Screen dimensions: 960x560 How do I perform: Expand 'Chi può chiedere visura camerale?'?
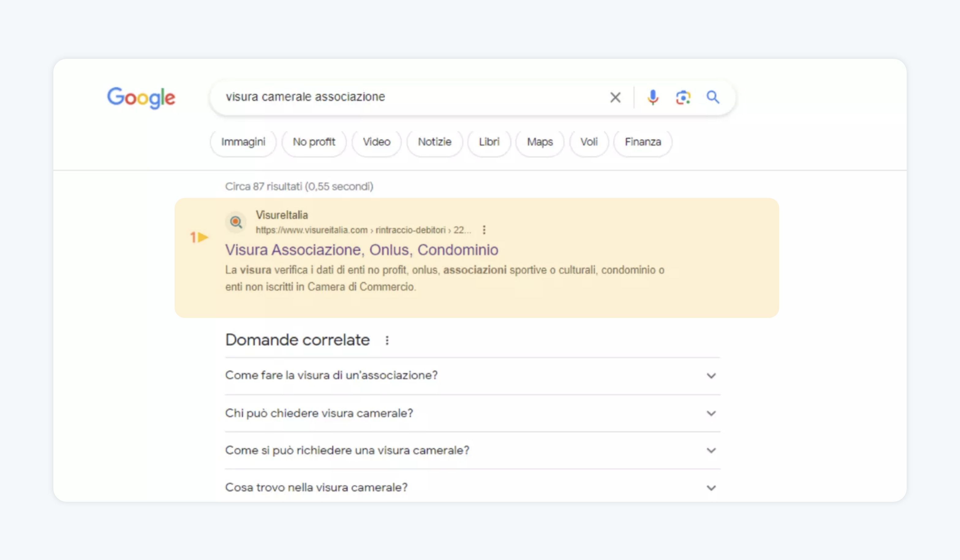(472, 413)
